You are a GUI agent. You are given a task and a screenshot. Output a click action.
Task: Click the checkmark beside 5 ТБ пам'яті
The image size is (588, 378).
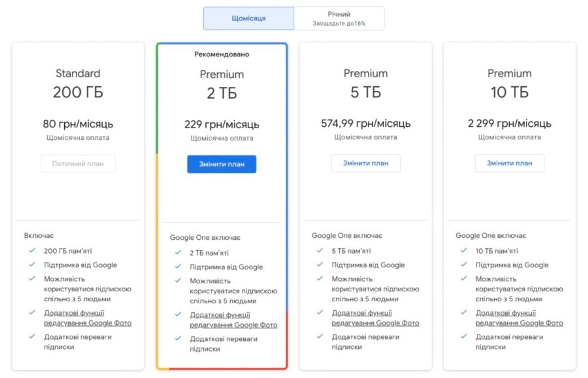tap(320, 250)
